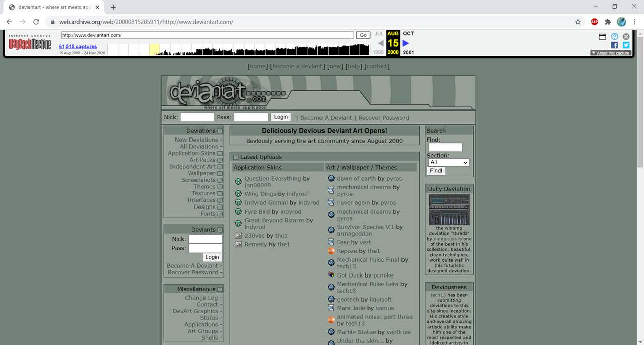Expand the Independent Art category square
The width and height of the screenshot is (644, 345).
[220, 167]
